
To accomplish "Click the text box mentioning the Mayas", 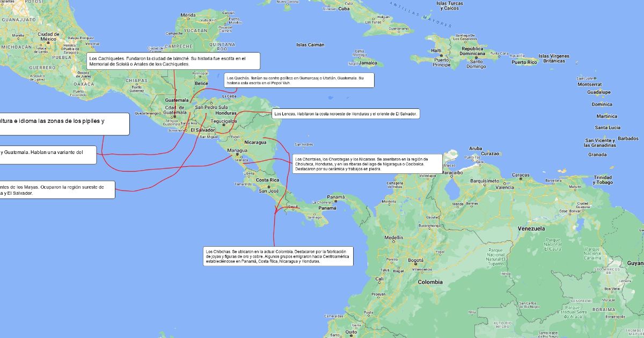I will [57, 190].
